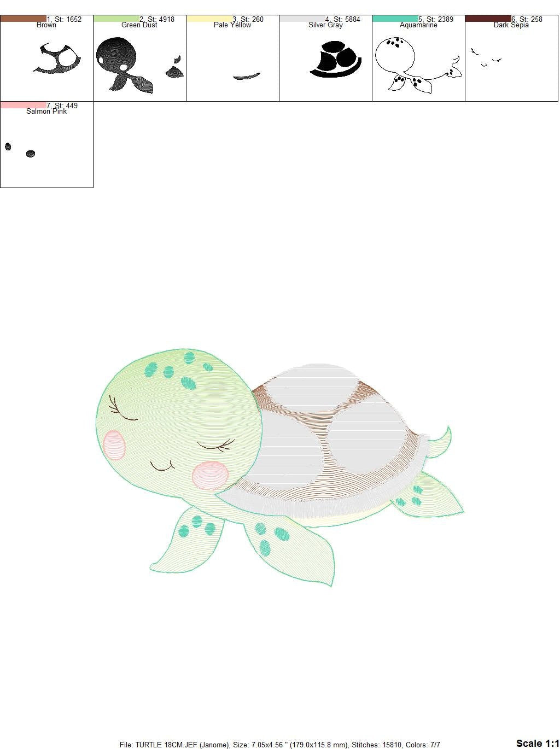Click the Brown color swatch
Image resolution: width=560 pixels, height=749 pixels.
tap(22, 18)
